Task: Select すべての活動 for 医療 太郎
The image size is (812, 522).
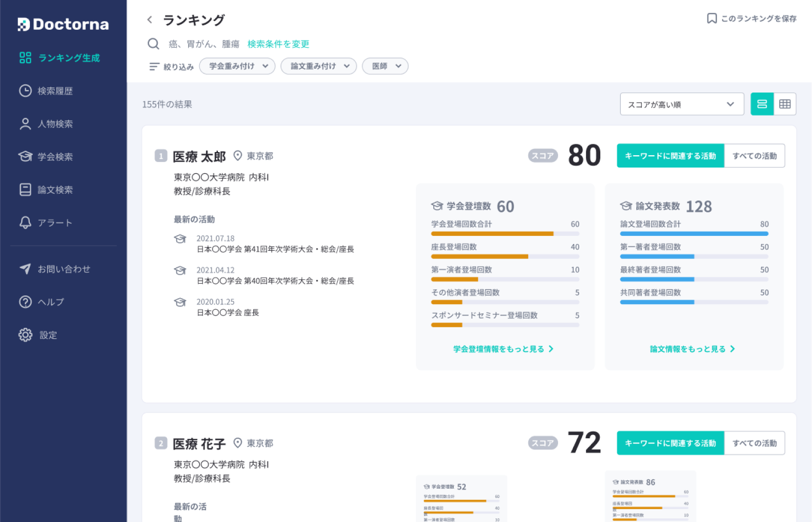Action: (x=754, y=156)
